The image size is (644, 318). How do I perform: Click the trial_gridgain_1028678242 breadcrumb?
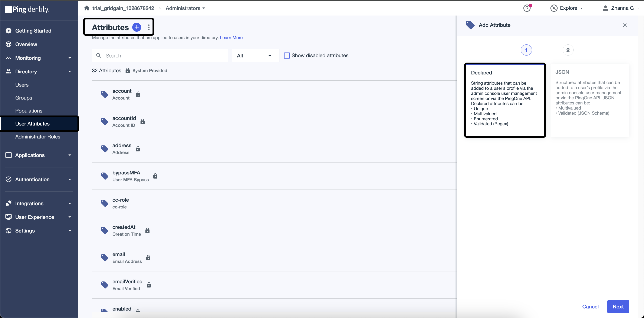pos(123,8)
